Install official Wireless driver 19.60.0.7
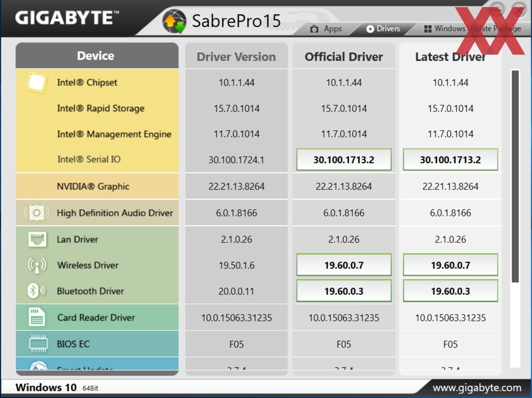This screenshot has width=532, height=398. click(344, 265)
